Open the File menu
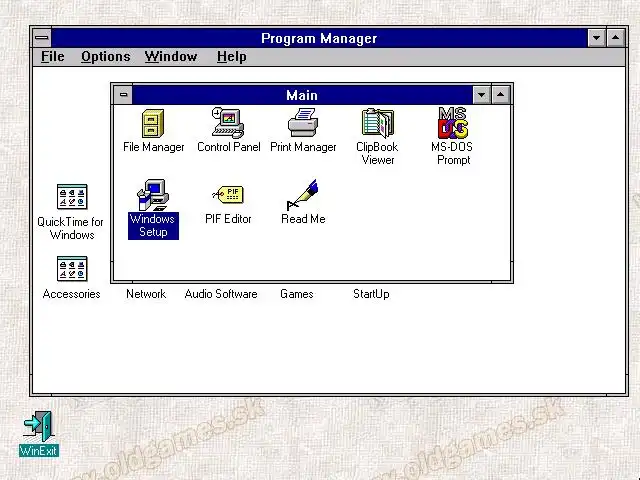 click(x=53, y=56)
